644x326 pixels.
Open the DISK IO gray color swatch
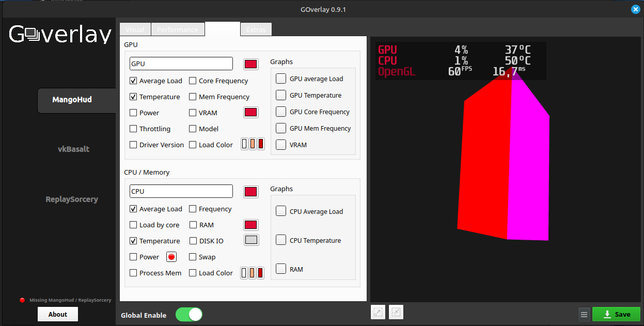pyautogui.click(x=251, y=240)
